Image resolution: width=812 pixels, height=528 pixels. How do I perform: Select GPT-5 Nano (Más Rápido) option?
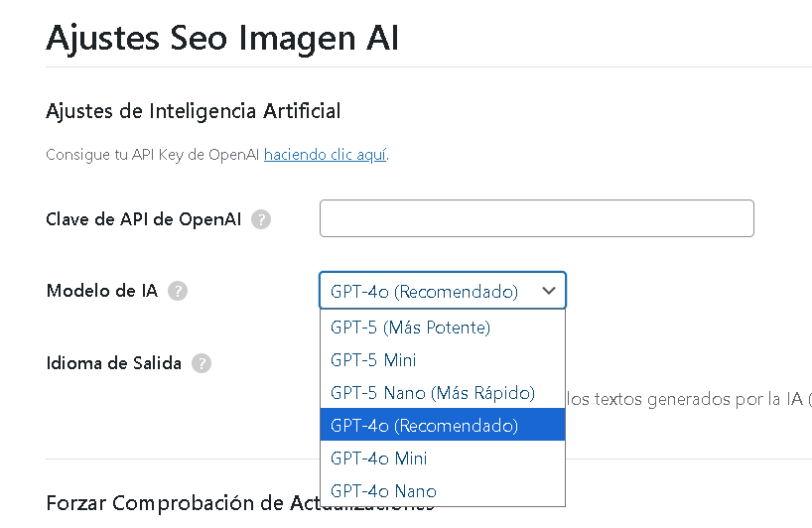coord(432,393)
